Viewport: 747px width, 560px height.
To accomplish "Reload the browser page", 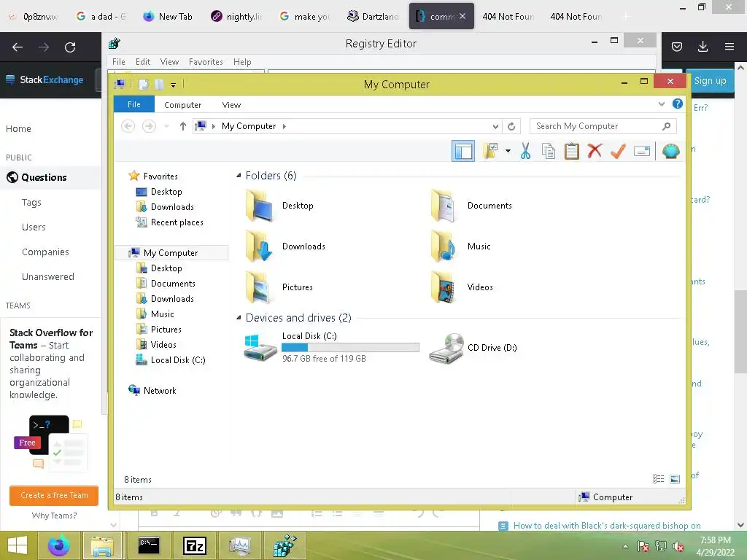I will 70,47.
